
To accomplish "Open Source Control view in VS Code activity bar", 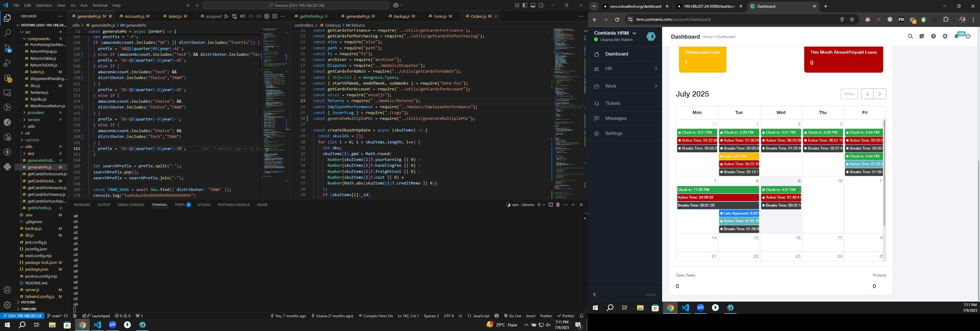I will coord(7,48).
